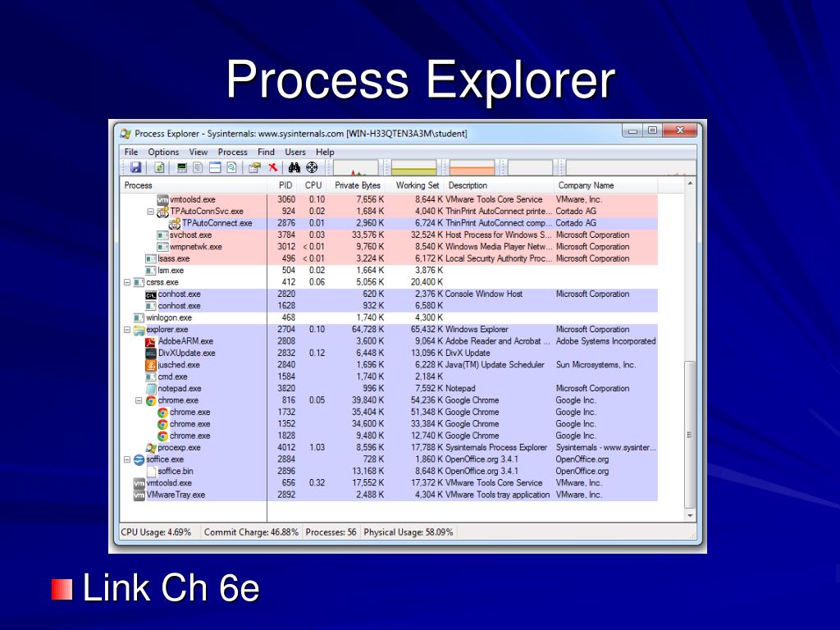Image resolution: width=840 pixels, height=630 pixels.
Task: Click the CPU usage mini graph
Action: coord(356,167)
